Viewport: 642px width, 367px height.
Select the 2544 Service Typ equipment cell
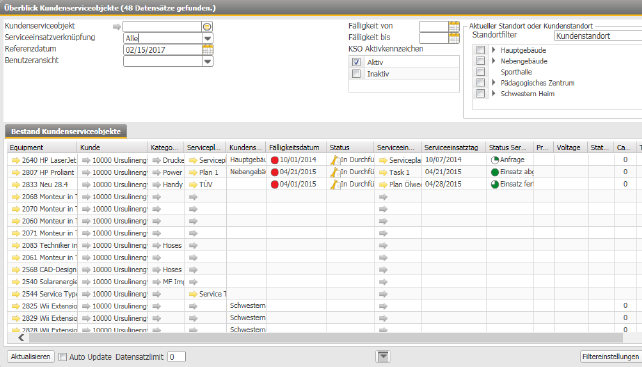click(x=42, y=294)
